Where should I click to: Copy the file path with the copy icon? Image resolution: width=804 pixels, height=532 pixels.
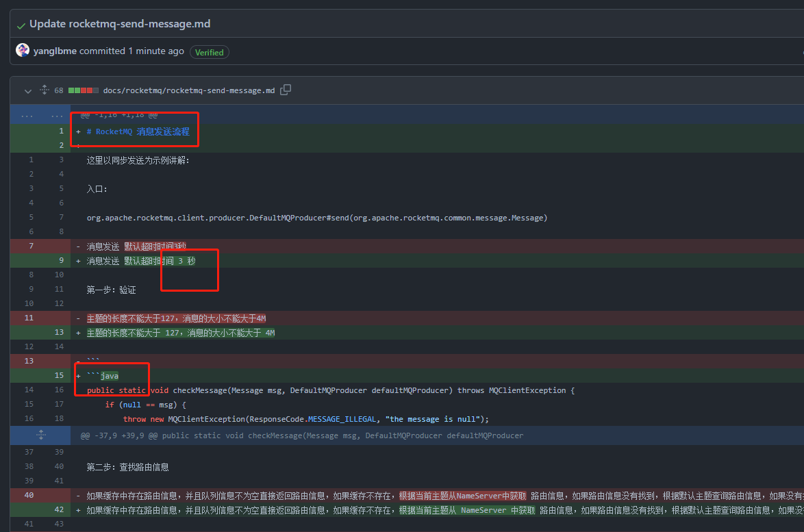286,90
